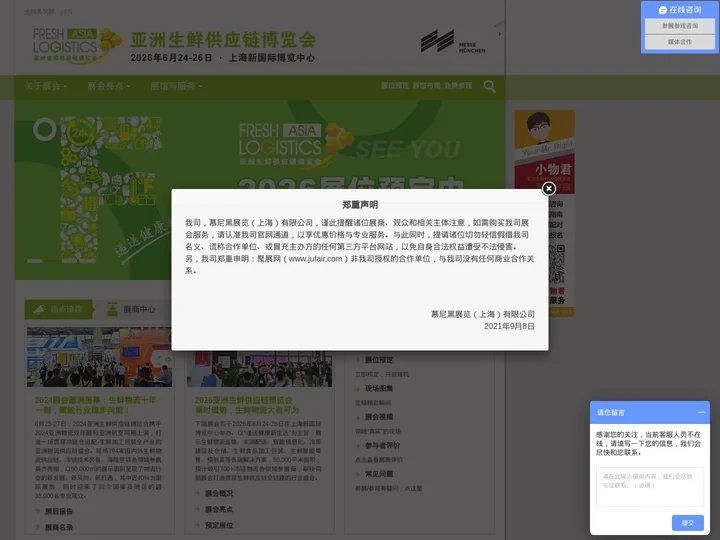Click the date 2021年9月8日 in the dialog

click(x=509, y=326)
